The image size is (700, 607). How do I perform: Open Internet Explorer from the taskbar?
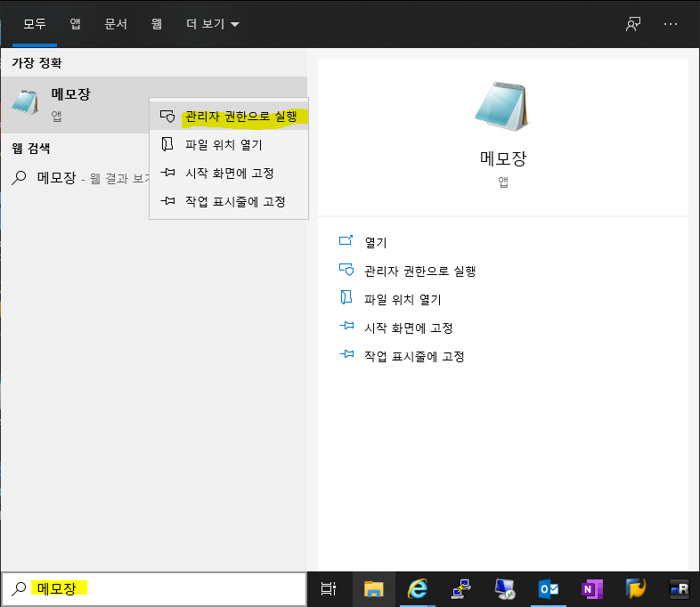418,588
